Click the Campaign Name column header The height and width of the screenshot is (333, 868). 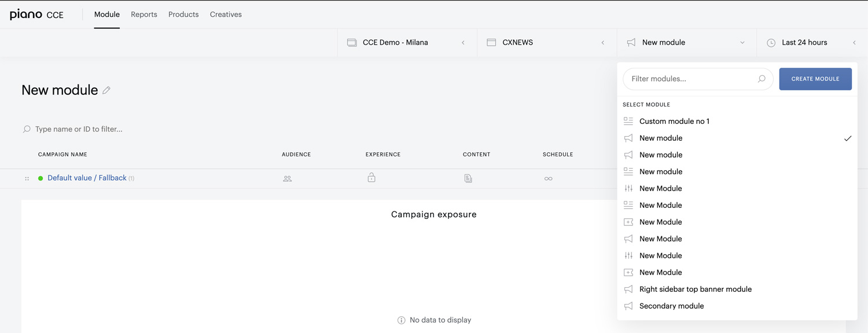[62, 155]
